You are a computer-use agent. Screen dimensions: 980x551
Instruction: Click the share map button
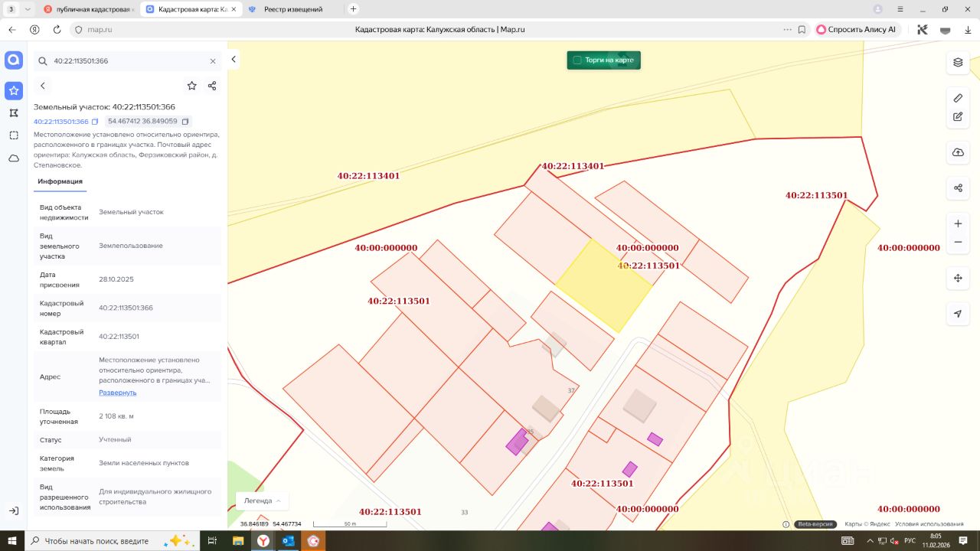tap(958, 187)
